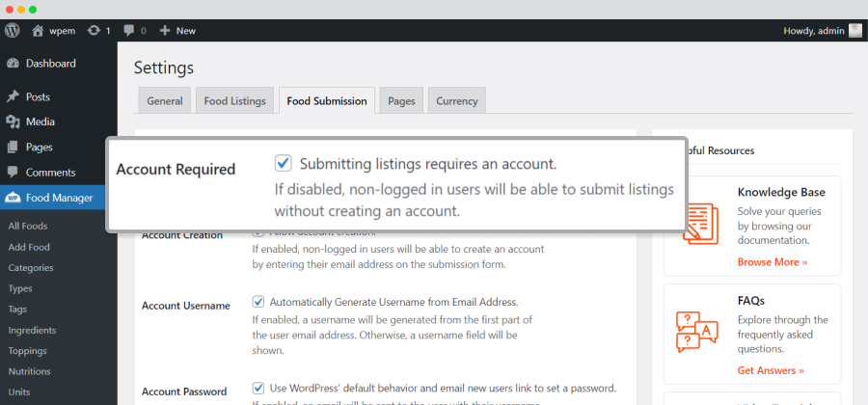Viewport: 868px width, 405px height.
Task: Click the Knowledge Base document icon
Action: (x=700, y=224)
